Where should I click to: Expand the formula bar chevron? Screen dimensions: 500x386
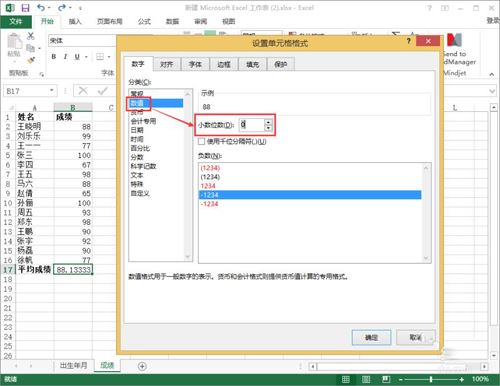[492, 91]
